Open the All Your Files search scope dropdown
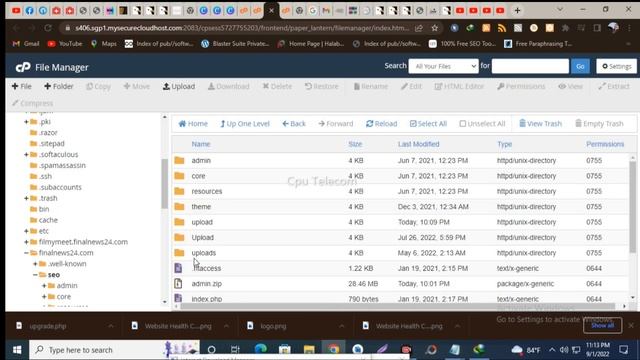Viewport: 640px width, 360px height. [443, 66]
